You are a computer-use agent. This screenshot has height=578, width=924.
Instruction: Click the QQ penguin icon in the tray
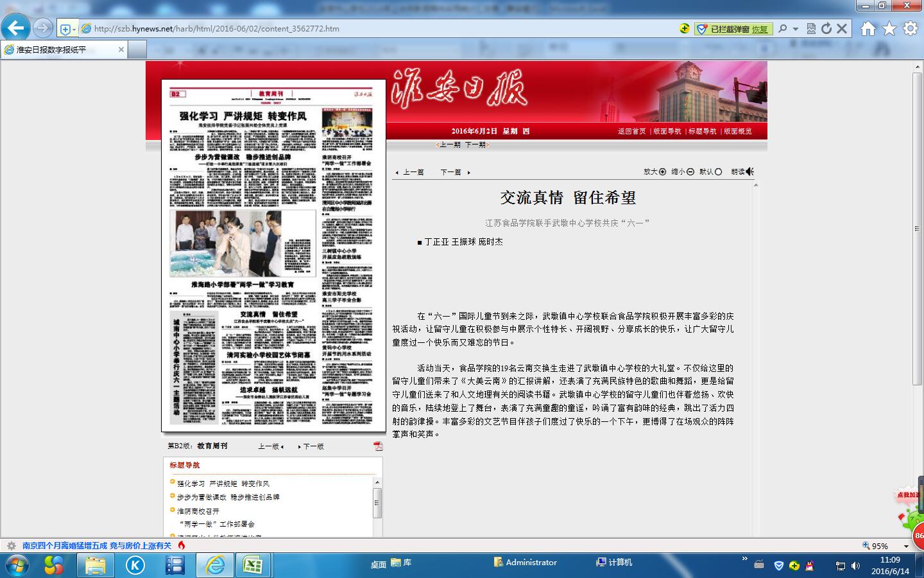[810, 566]
